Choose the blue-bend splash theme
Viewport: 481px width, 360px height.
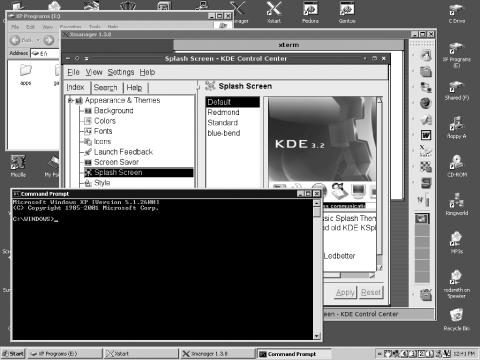point(223,133)
